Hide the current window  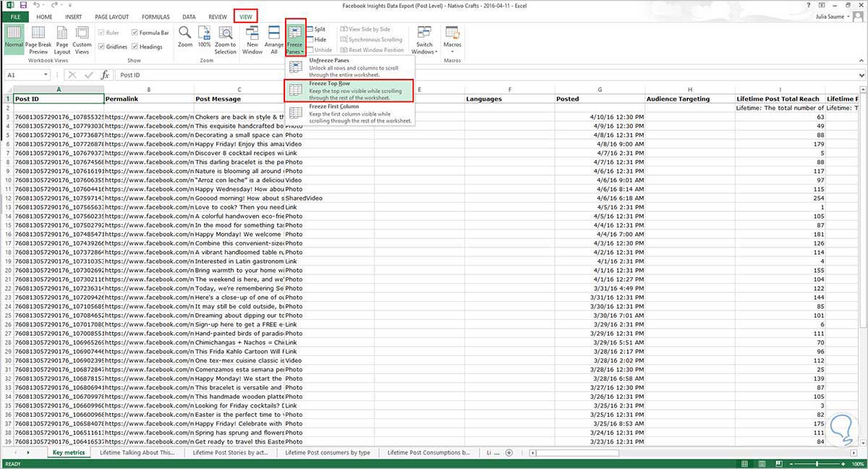click(316, 40)
